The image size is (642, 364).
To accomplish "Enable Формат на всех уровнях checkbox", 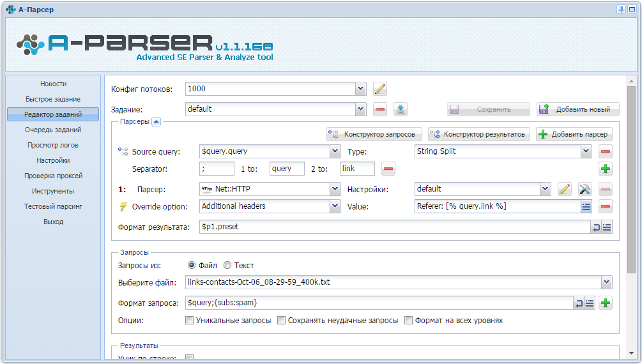I will pos(408,321).
